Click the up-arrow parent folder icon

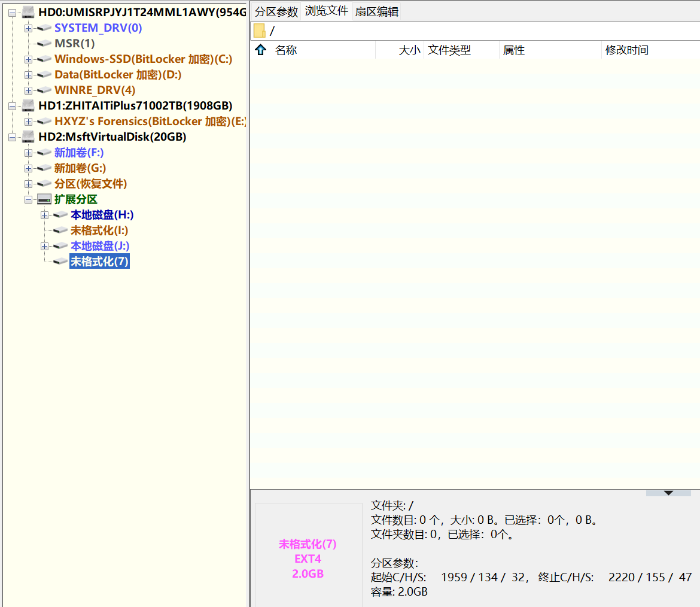click(261, 50)
